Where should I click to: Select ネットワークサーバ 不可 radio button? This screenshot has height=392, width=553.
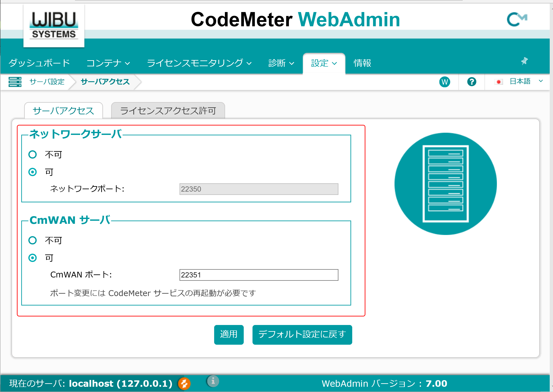(33, 154)
